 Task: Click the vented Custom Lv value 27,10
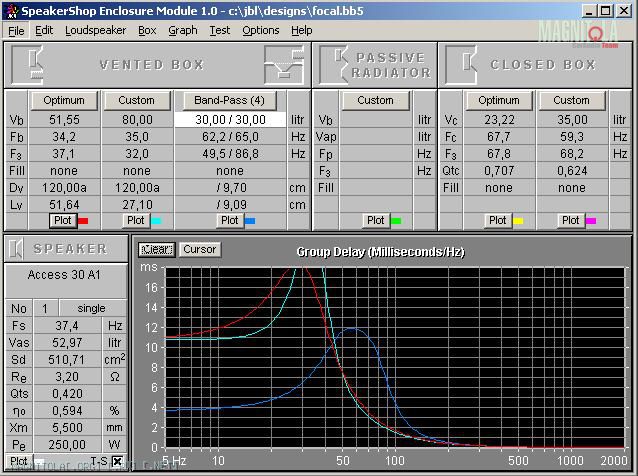click(x=137, y=205)
